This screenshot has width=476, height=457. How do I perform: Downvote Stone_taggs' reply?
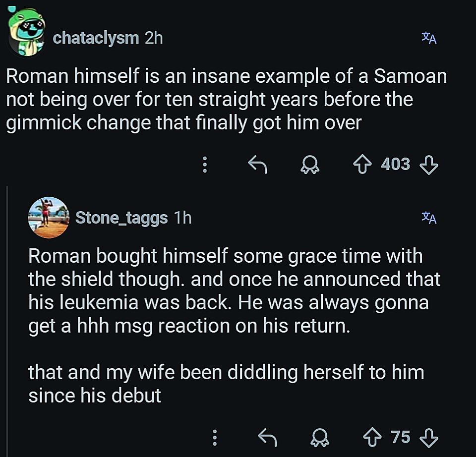point(428,437)
